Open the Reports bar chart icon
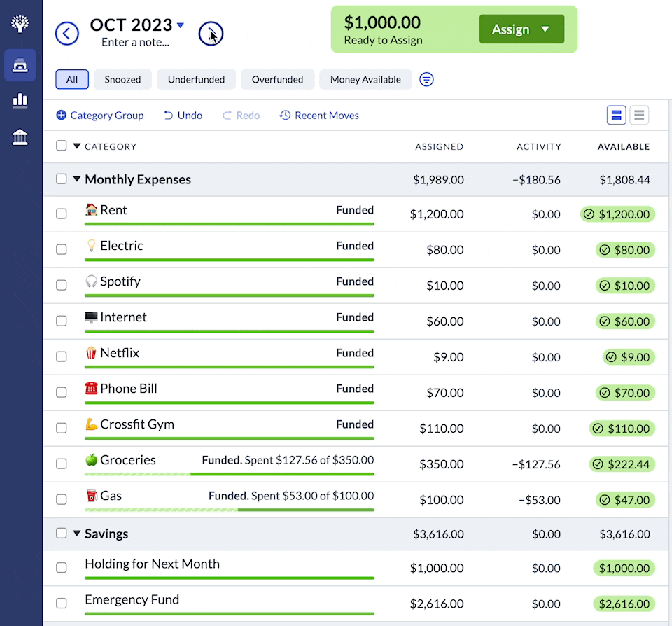672x626 pixels. tap(20, 100)
